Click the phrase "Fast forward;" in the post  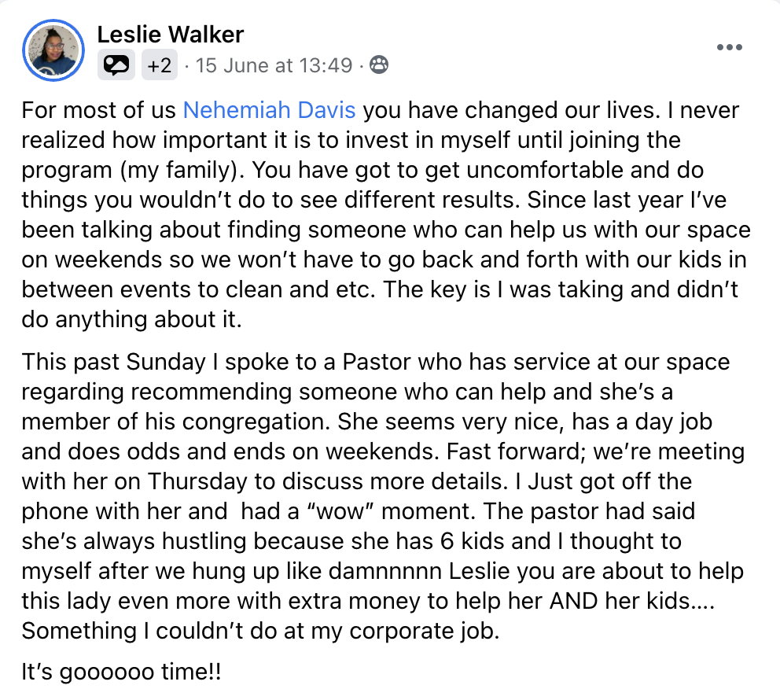point(517,451)
